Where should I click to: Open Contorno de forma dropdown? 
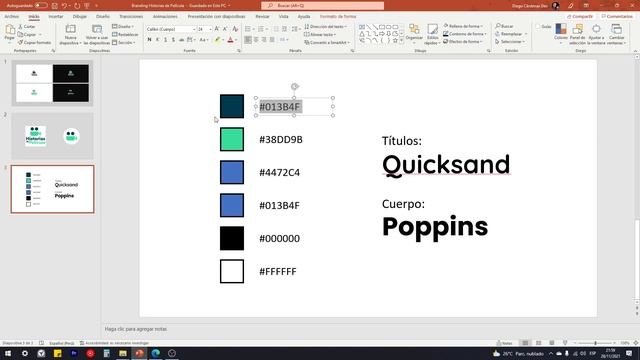point(464,34)
